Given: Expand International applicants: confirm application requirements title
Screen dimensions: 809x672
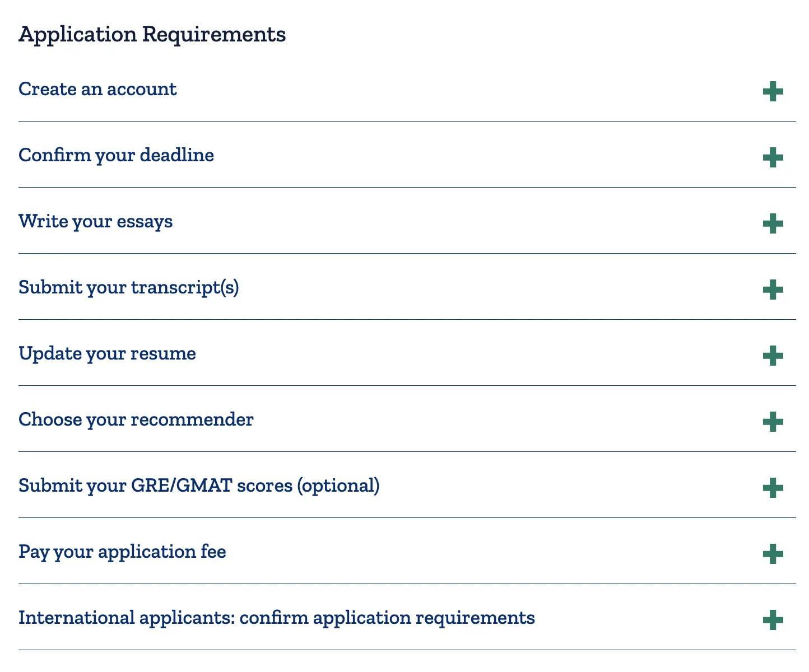Looking at the screenshot, I should [276, 618].
